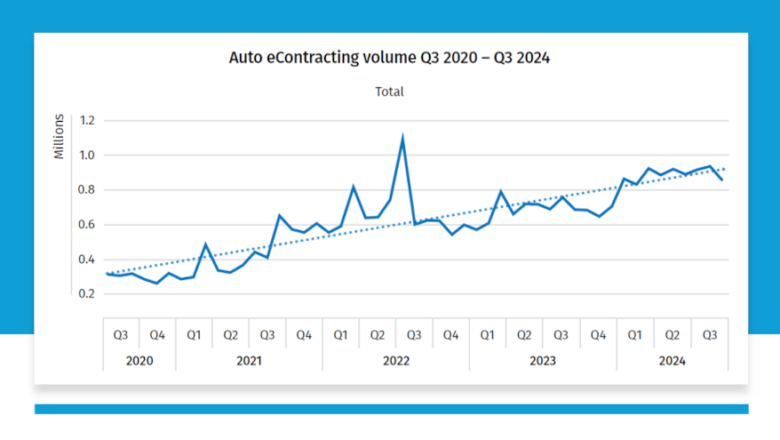Select the 2020 year label
The height and width of the screenshot is (440, 780).
click(139, 359)
